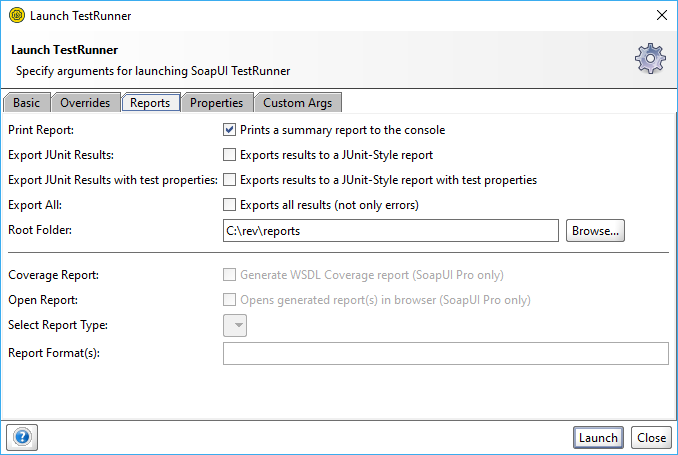
Task: Click the Root Folder path field
Action: [391, 231]
